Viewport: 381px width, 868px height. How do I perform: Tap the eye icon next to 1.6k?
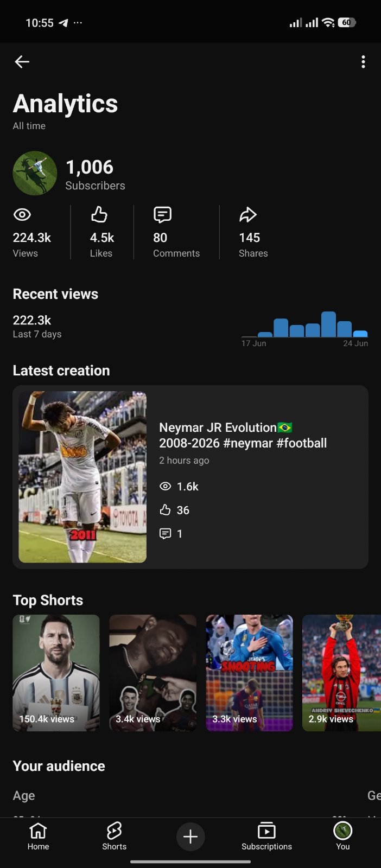click(166, 486)
